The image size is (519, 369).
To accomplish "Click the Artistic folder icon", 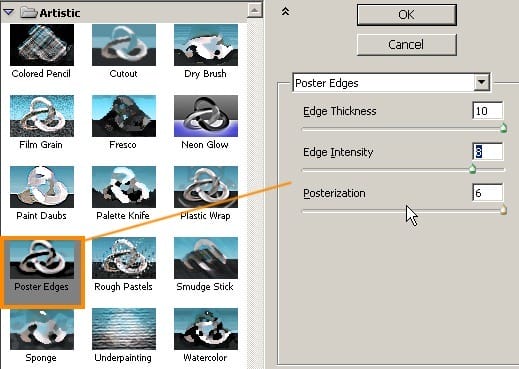I will point(28,13).
